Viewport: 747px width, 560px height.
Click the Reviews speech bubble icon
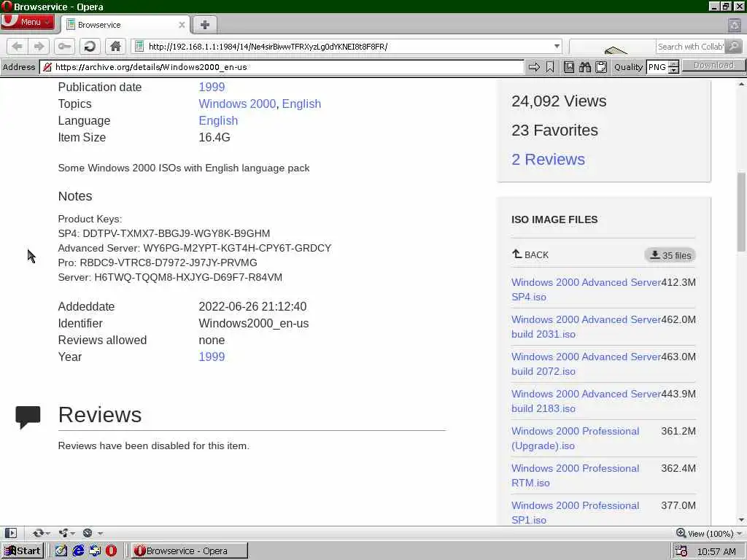(x=28, y=417)
